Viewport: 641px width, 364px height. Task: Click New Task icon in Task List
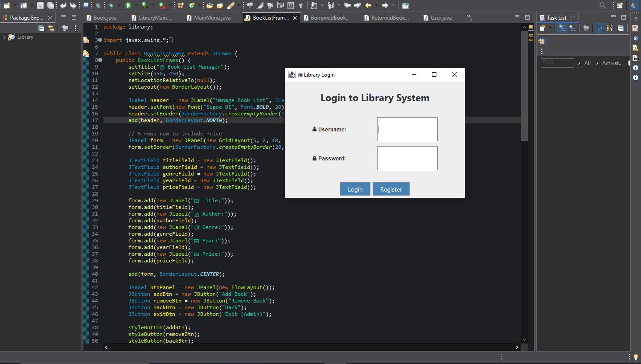(x=542, y=28)
